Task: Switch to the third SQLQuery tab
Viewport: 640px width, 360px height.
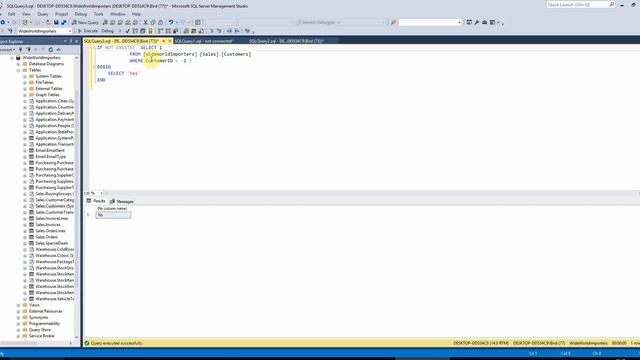Action: point(287,41)
